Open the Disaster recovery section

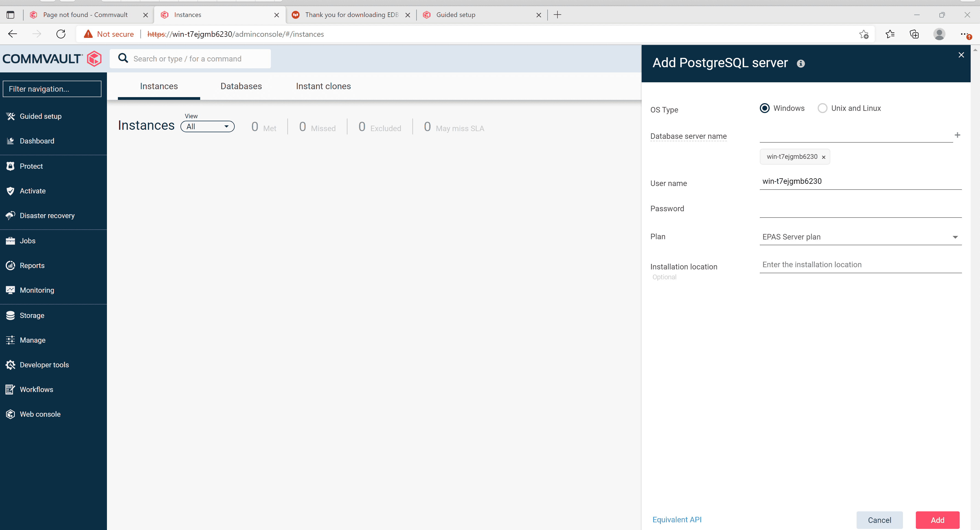coord(47,215)
